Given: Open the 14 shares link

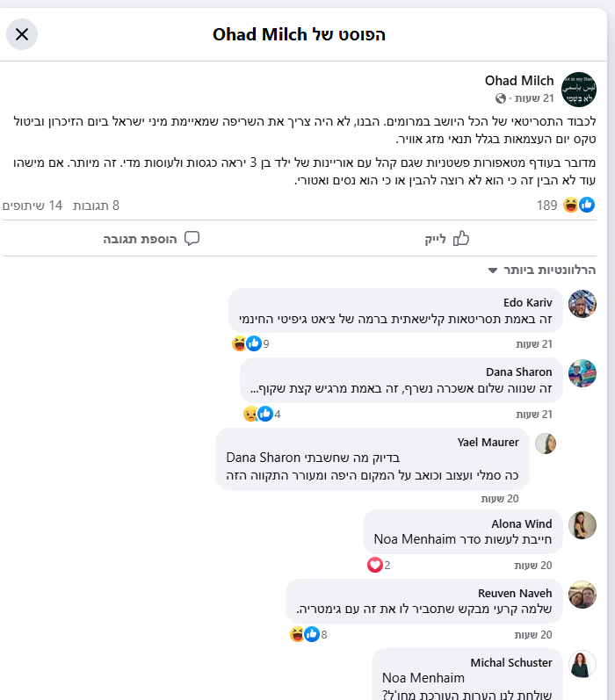Looking at the screenshot, I should coord(33,206).
